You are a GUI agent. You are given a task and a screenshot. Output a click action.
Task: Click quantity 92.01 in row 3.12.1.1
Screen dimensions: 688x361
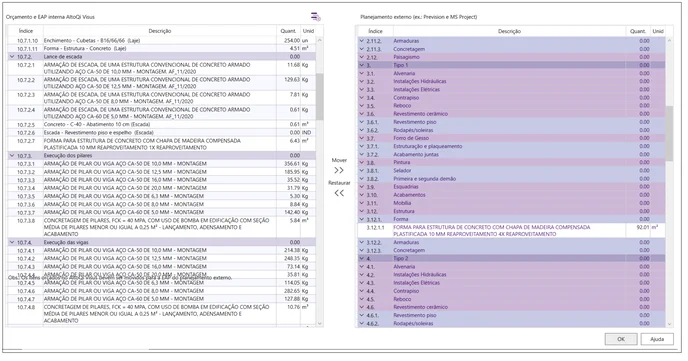643,227
